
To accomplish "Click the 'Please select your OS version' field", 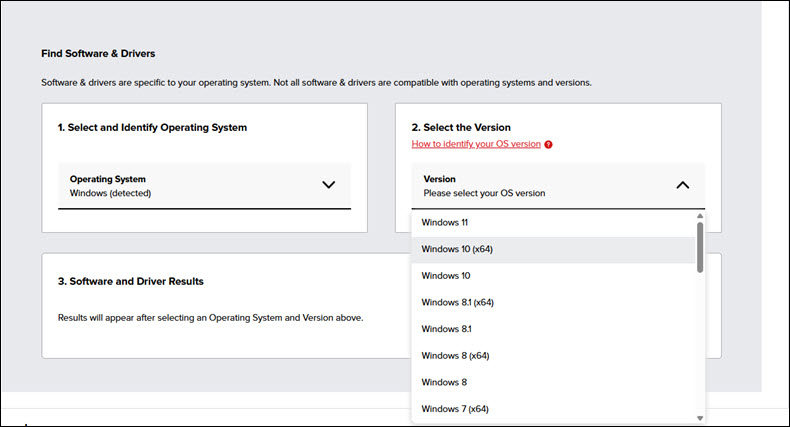I will (558, 186).
